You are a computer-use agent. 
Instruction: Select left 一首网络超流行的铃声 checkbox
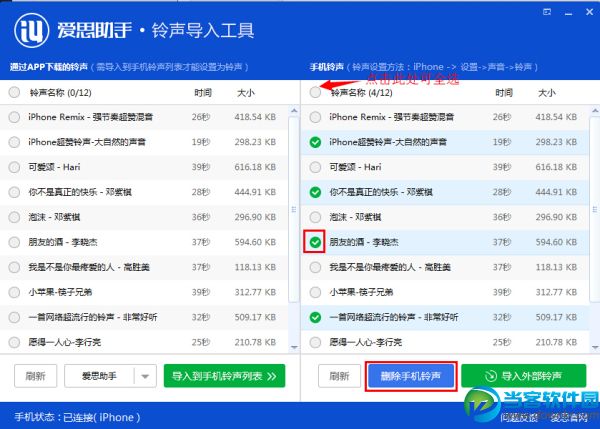coord(14,317)
